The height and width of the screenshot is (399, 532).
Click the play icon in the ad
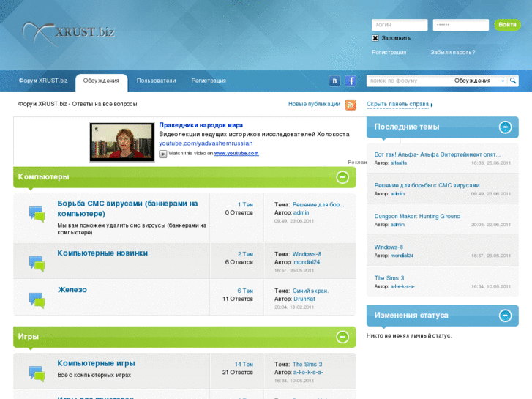tap(163, 154)
